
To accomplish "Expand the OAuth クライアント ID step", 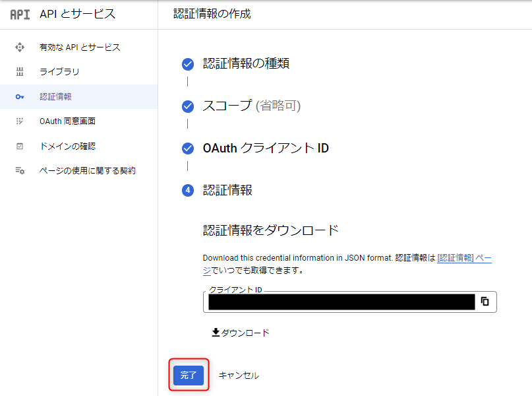I will coord(265,148).
